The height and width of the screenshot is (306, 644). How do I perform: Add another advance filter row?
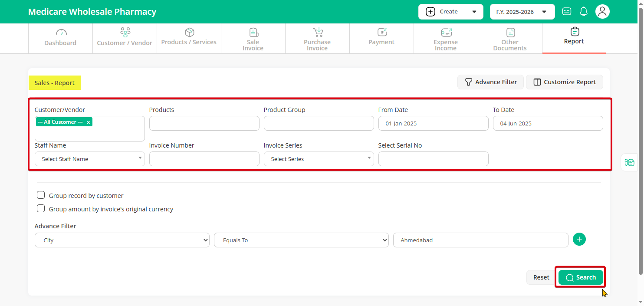579,239
